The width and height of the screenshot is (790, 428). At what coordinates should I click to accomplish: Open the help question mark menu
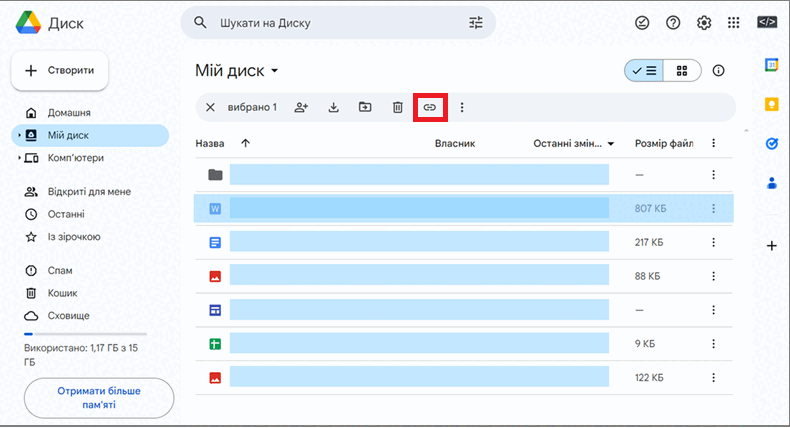[x=673, y=23]
